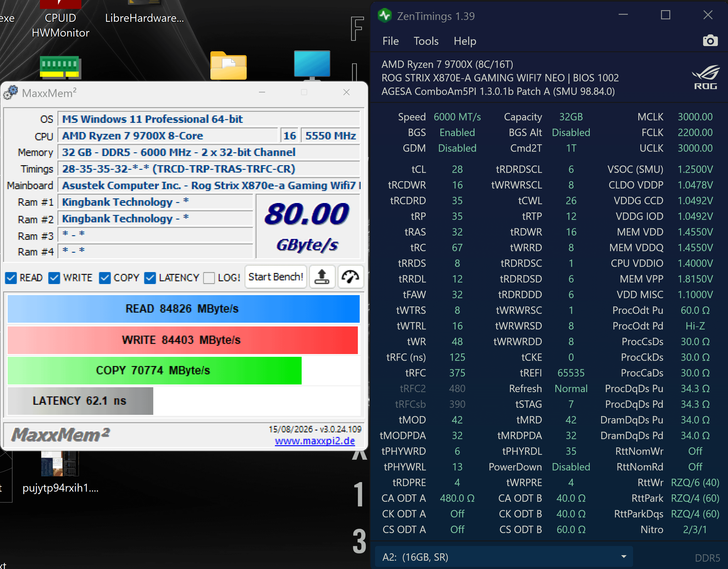Click the tCL value 28

[457, 169]
